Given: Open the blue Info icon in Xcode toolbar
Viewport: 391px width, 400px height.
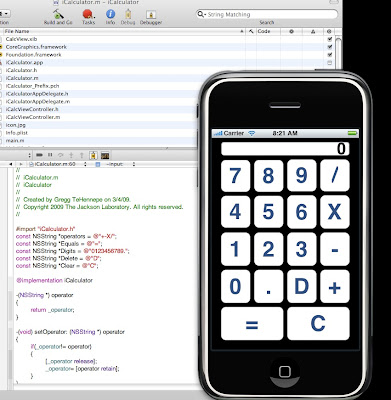Looking at the screenshot, I should [110, 14].
